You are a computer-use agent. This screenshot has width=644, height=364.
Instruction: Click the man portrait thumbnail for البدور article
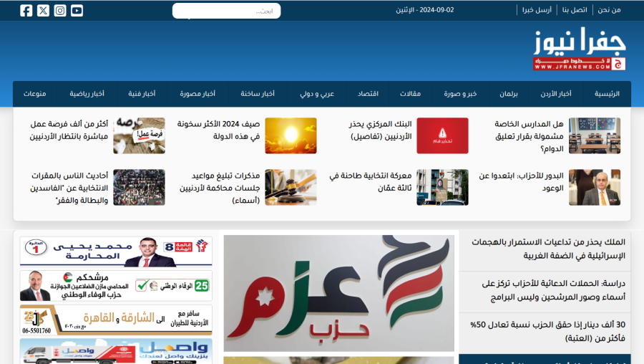tap(595, 187)
